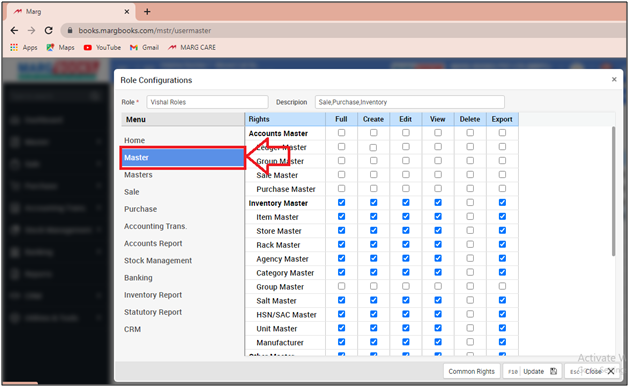The image size is (630, 387).
Task: Select Master in the Menu list
Action: point(182,158)
